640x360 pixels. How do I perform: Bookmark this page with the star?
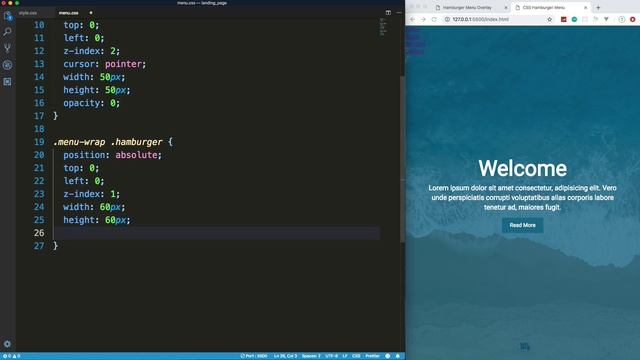click(x=549, y=19)
